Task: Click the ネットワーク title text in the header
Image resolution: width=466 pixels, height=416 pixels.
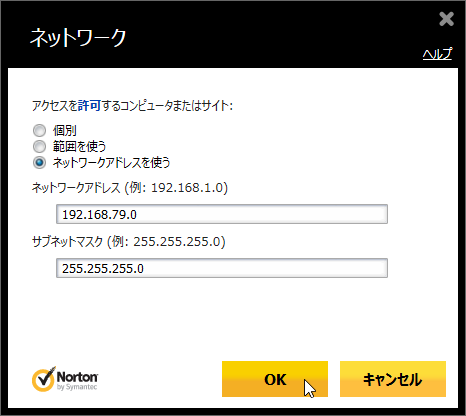Action: point(78,37)
